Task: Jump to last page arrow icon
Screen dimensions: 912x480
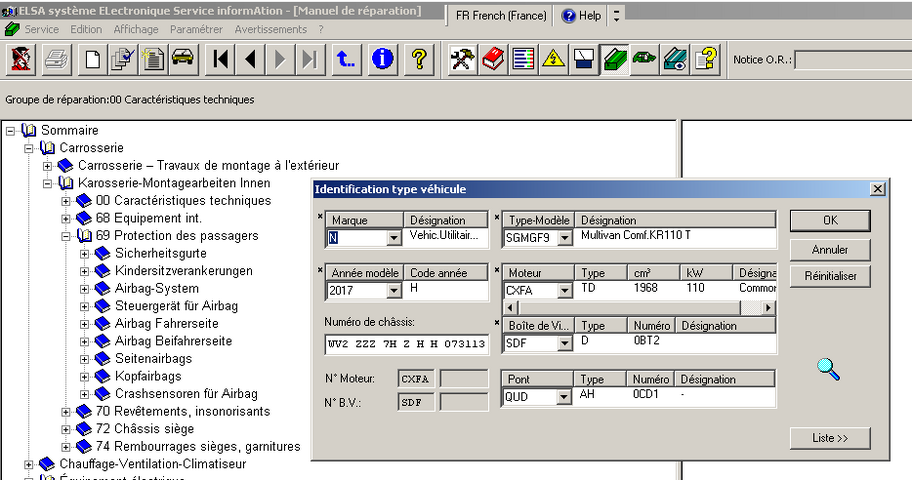Action: coord(311,59)
